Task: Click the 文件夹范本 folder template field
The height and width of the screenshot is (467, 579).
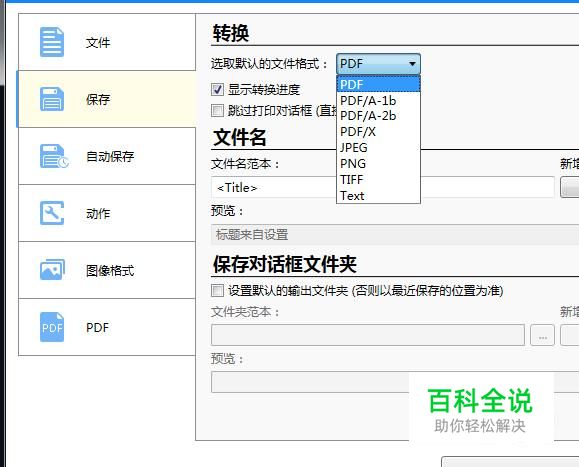Action: pyautogui.click(x=368, y=335)
